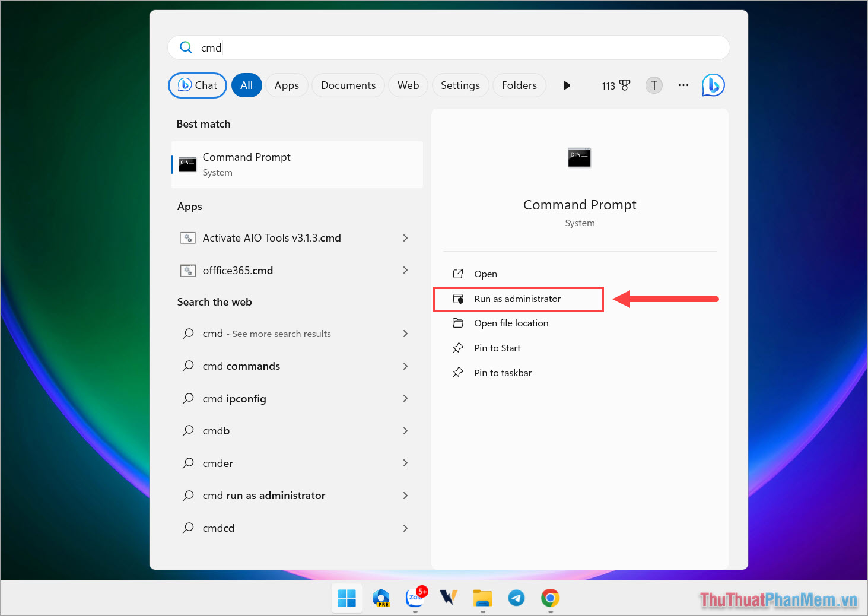Viewport: 868px width, 616px height.
Task: Open Telegram from the taskbar
Action: [516, 598]
